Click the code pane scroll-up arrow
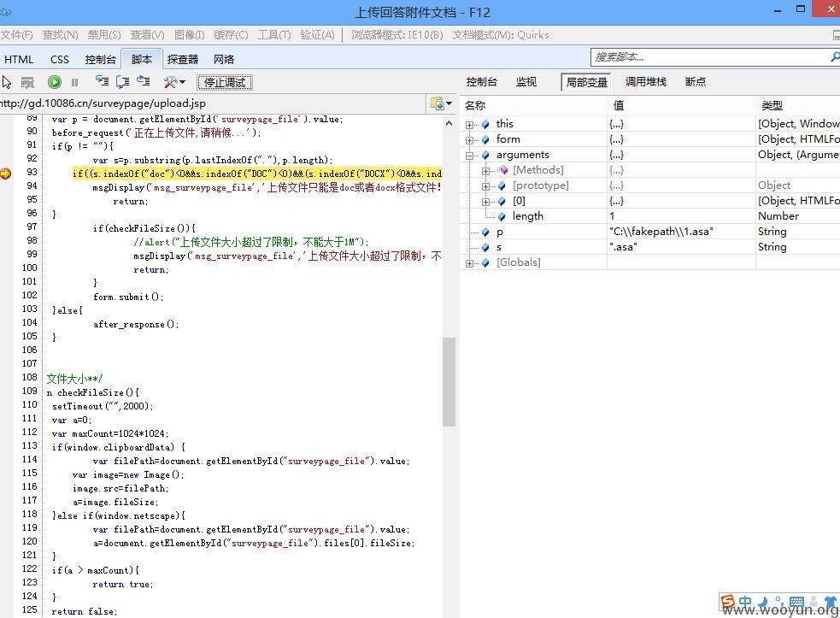Viewport: 840px width, 618px height. (x=449, y=123)
